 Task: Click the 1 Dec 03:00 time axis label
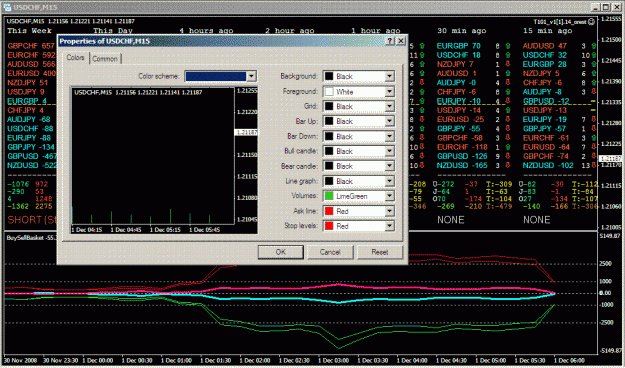[x=334, y=360]
